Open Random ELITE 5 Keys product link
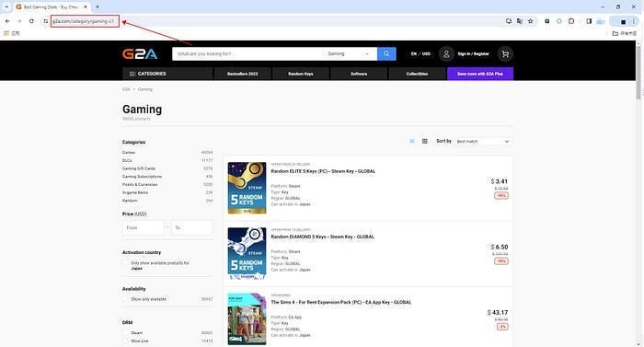 [323, 171]
